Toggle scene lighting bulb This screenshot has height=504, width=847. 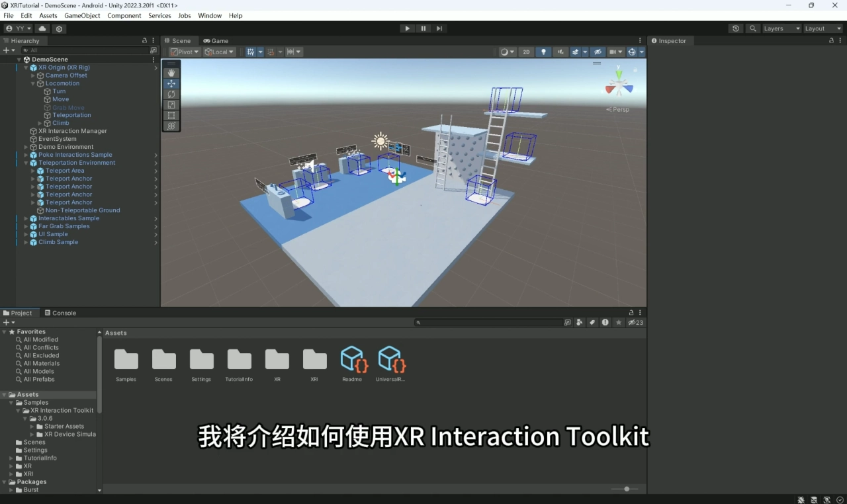(x=543, y=52)
